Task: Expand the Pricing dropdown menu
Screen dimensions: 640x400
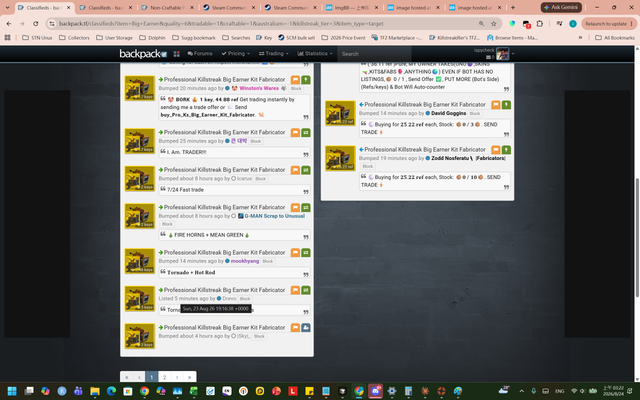Action: point(236,53)
